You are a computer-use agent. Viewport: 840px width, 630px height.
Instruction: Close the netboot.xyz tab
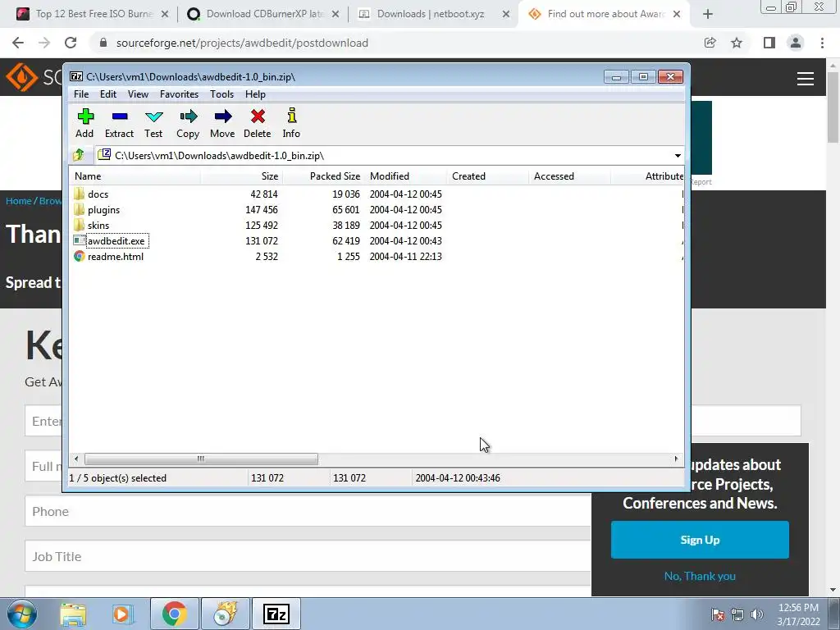(505, 15)
